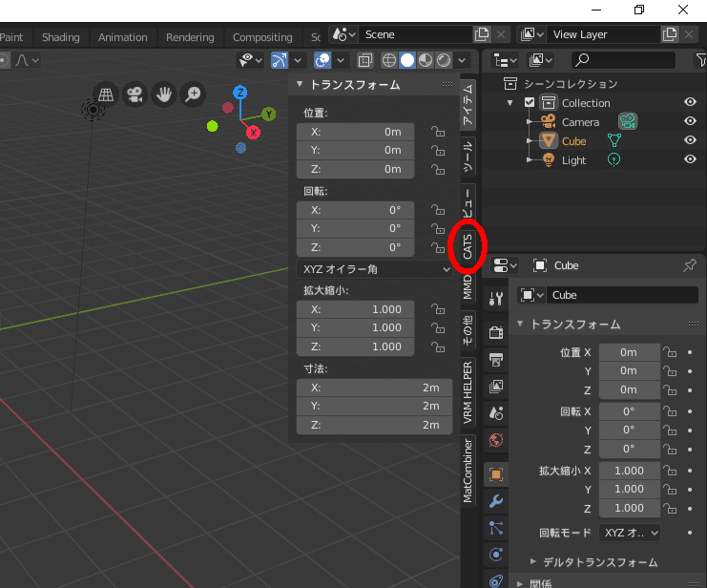The image size is (707, 588).
Task: Switch to rendered shading mode
Action: click(444, 60)
